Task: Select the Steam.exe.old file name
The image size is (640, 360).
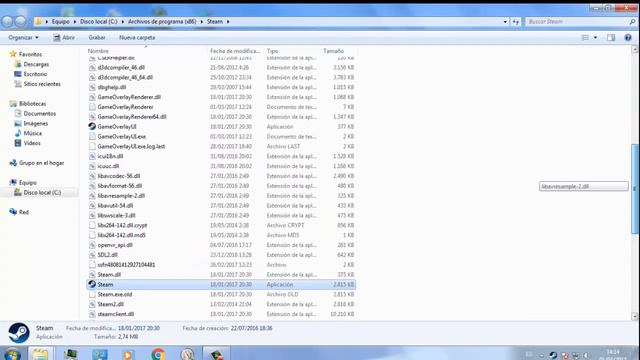Action: (x=115, y=294)
